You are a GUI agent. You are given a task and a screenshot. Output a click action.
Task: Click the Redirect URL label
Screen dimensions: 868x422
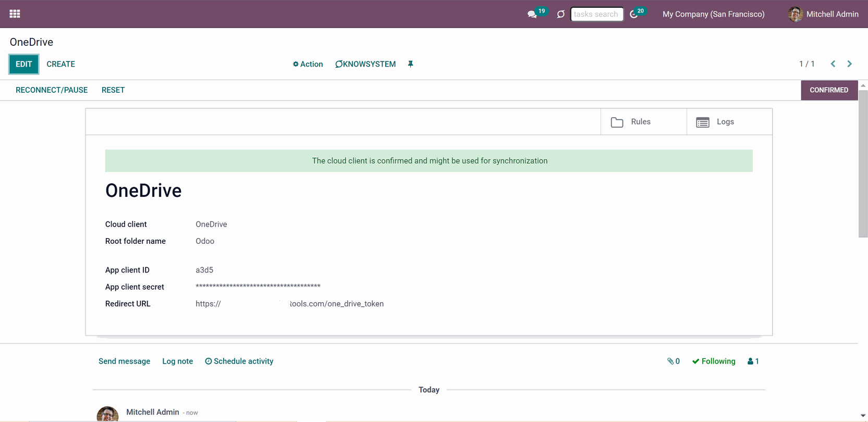tap(128, 304)
